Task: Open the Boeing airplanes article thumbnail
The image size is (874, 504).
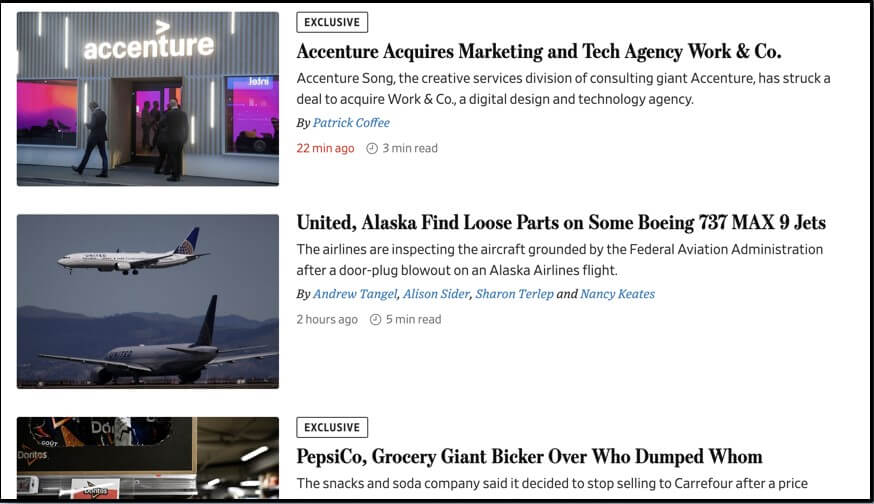Action: (x=148, y=301)
